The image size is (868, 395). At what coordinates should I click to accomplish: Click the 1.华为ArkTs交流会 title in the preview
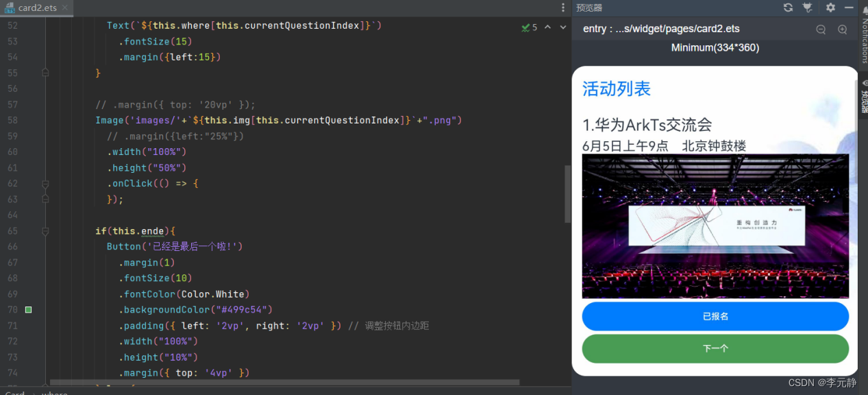647,125
